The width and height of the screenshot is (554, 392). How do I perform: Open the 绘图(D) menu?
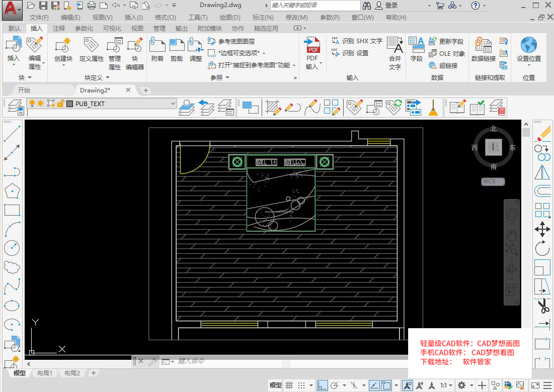point(230,17)
